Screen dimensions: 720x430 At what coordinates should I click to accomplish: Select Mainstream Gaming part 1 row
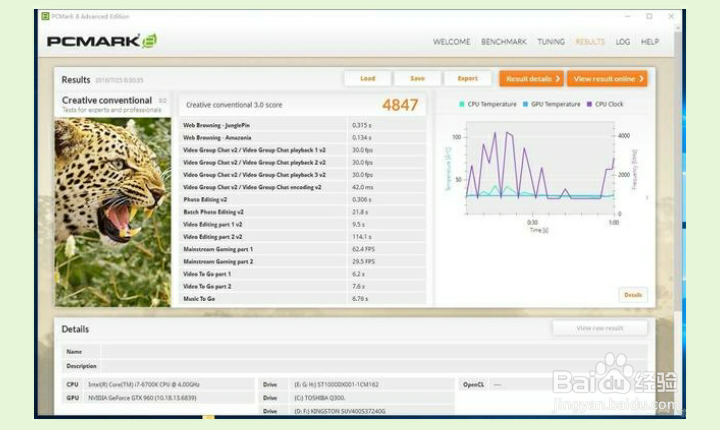coord(302,249)
